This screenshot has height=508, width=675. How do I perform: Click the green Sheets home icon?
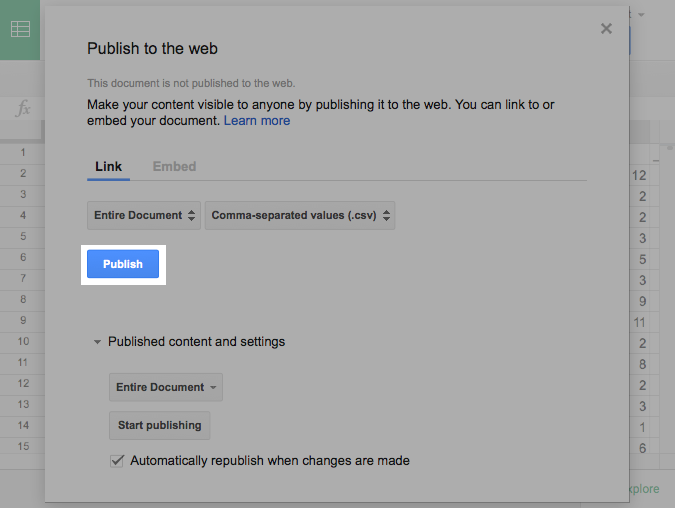(x=20, y=29)
